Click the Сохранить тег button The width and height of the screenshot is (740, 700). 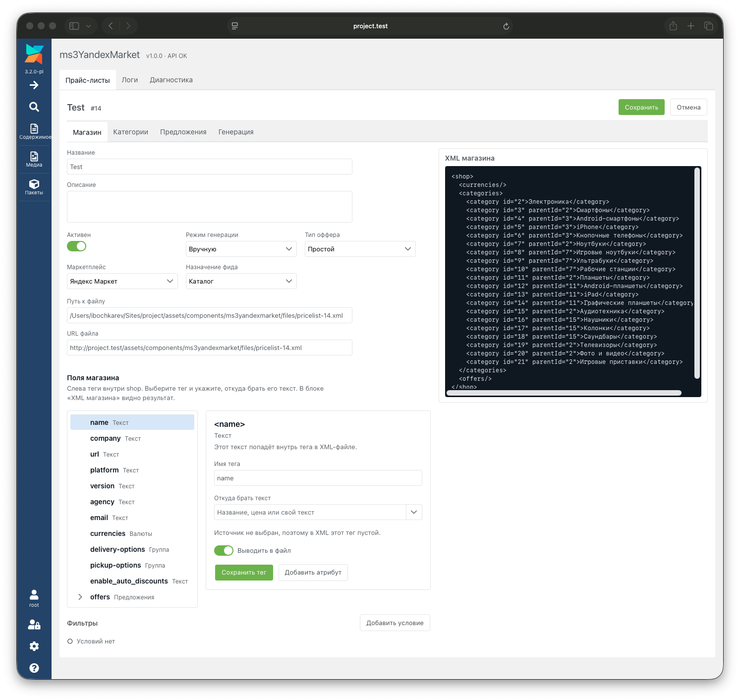coord(244,572)
